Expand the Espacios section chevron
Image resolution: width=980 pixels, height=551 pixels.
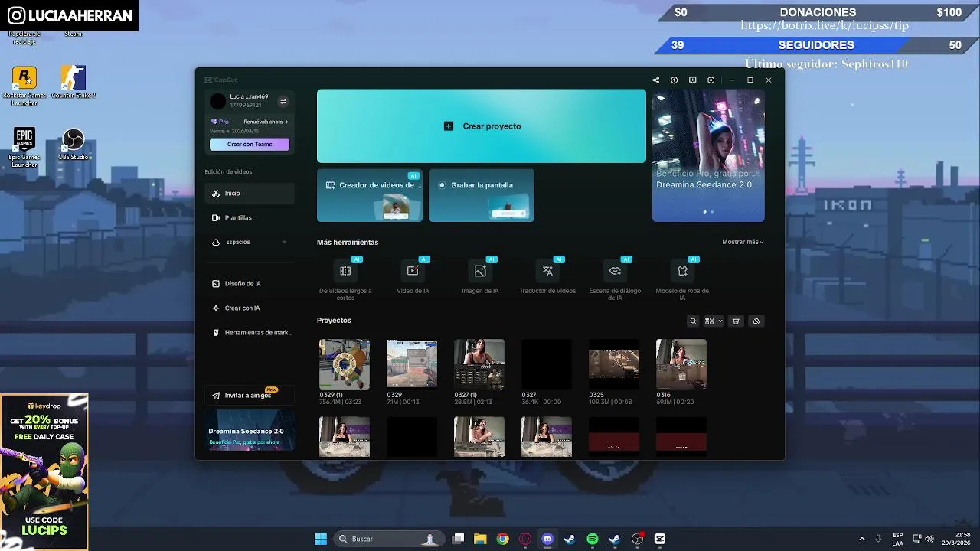(x=284, y=242)
